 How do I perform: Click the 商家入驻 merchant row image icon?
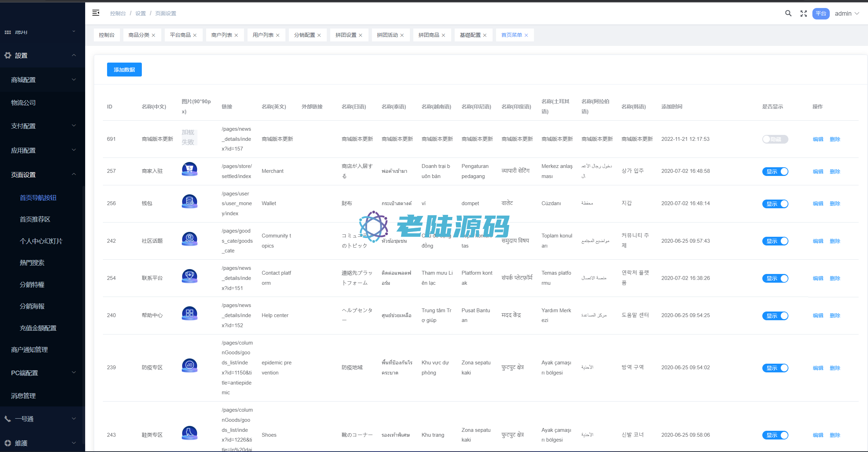189,169
